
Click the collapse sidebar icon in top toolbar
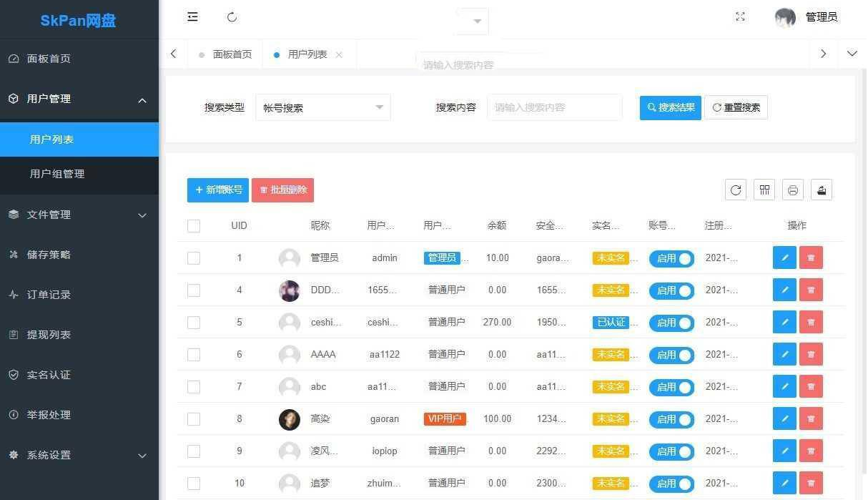coord(192,16)
